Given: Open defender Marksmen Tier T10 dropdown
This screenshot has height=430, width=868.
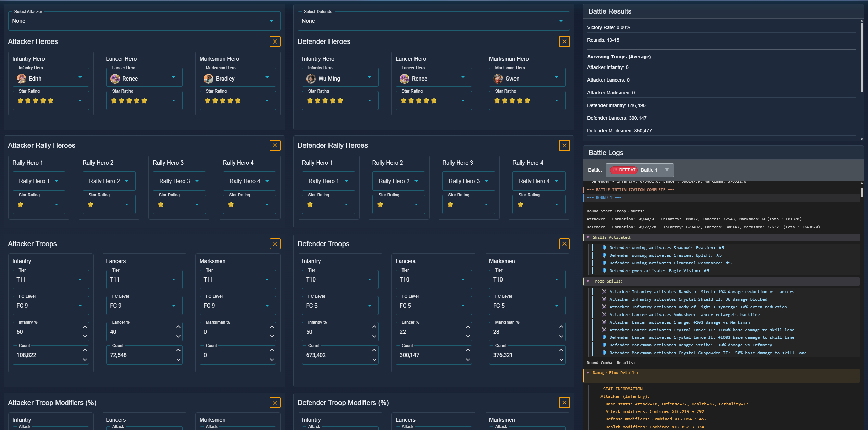Looking at the screenshot, I should [526, 279].
